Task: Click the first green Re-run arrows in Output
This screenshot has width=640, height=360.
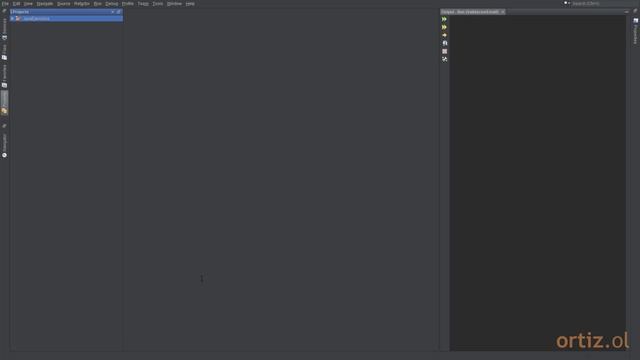Action: 444,19
